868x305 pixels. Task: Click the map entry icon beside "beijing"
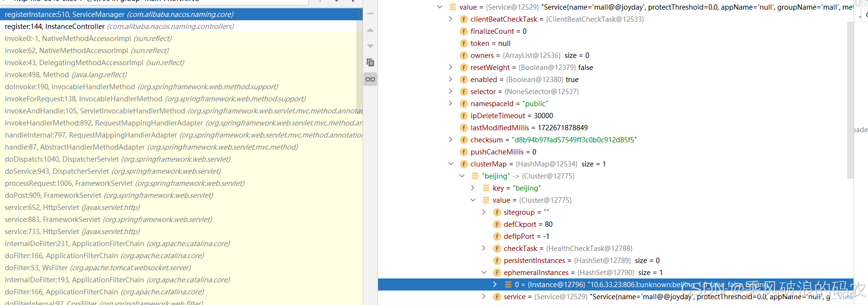coord(475,176)
